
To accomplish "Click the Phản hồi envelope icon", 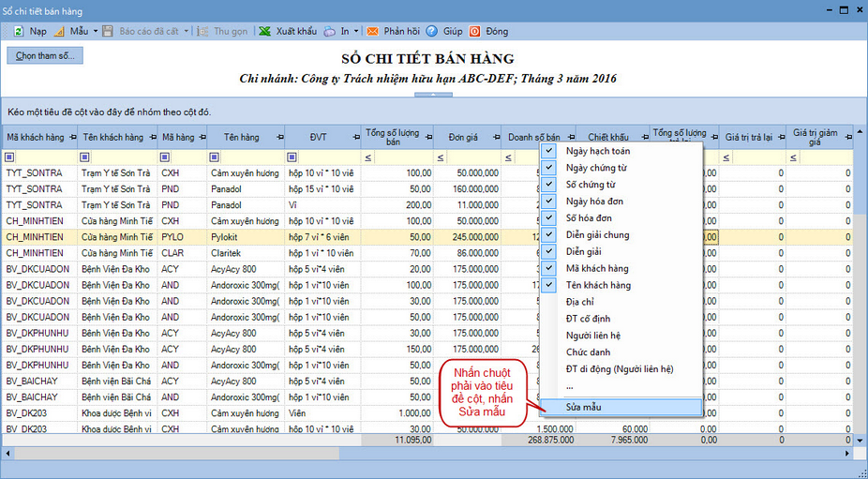I will (x=372, y=32).
